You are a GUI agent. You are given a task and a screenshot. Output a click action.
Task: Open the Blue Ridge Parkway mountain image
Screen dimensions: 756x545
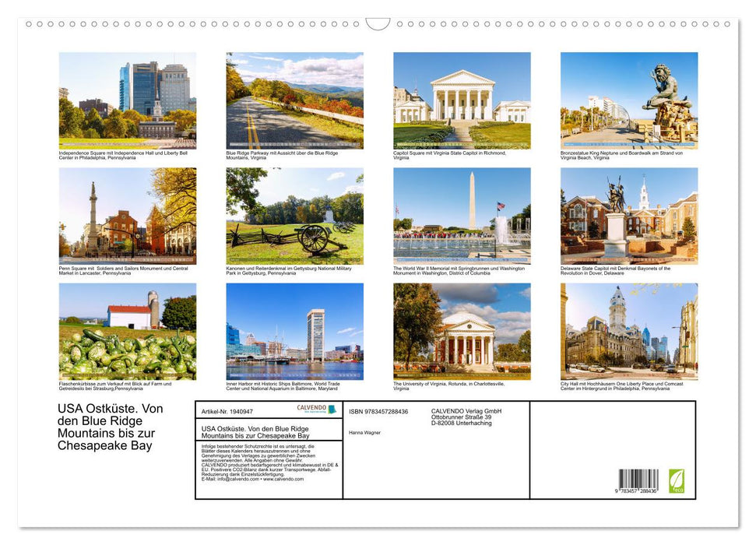click(294, 100)
